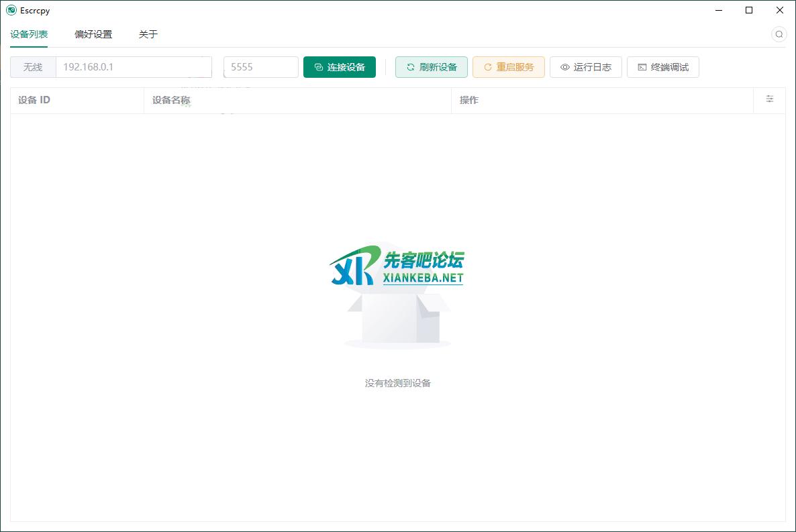
Task: Open the 关于 tab
Action: click(x=148, y=34)
